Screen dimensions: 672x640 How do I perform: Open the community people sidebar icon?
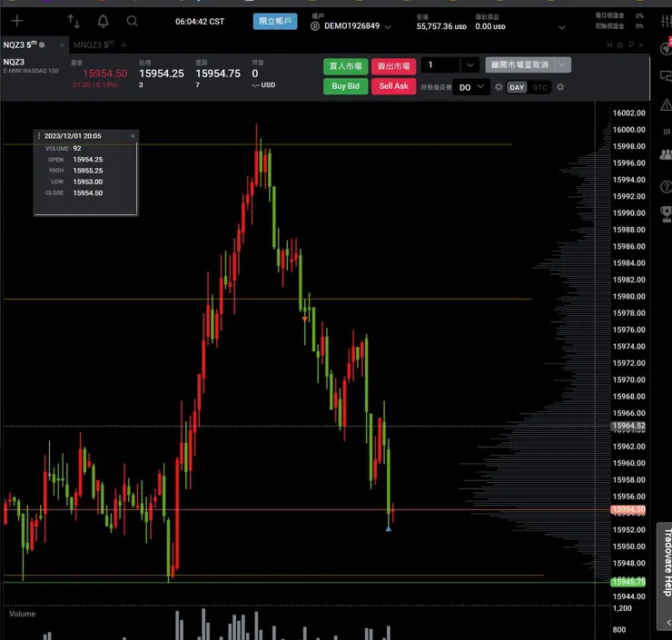[x=666, y=154]
